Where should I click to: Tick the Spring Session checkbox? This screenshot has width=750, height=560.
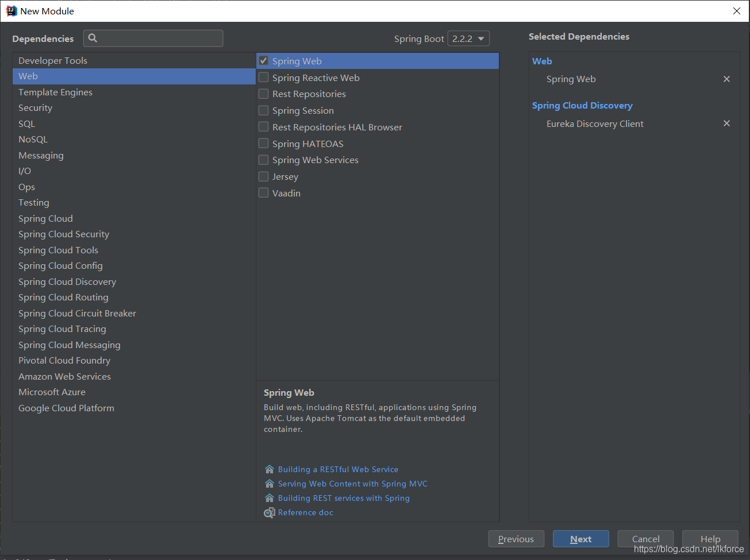tap(264, 110)
